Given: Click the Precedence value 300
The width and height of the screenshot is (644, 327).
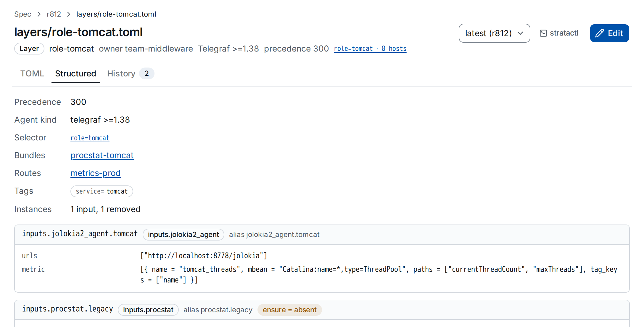Looking at the screenshot, I should [78, 102].
